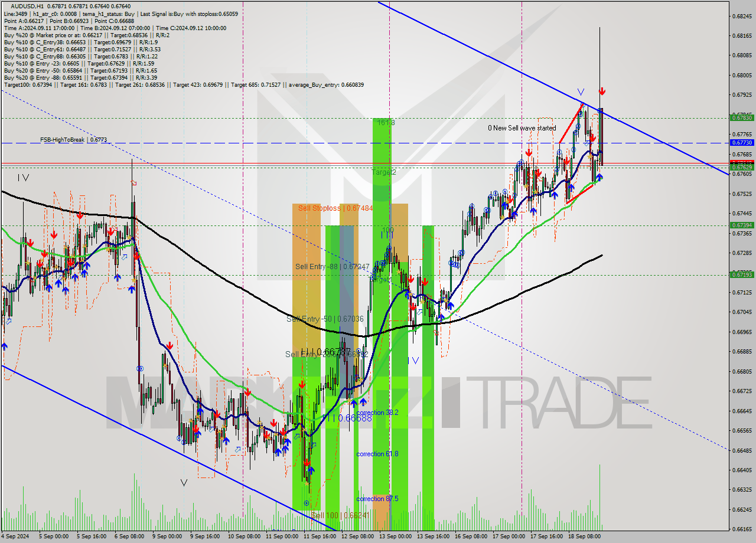Select the 'I I I 0.66787' wave label
This screenshot has height=543, width=756.
point(326,352)
